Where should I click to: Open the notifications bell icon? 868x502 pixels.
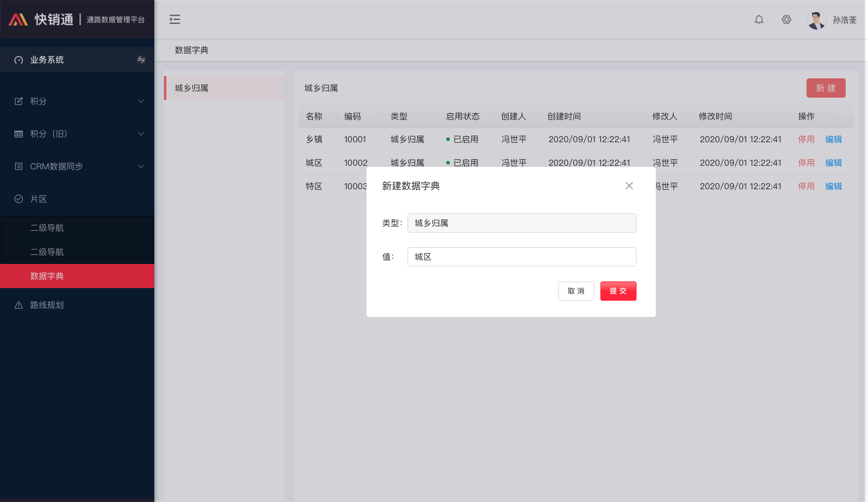point(759,19)
